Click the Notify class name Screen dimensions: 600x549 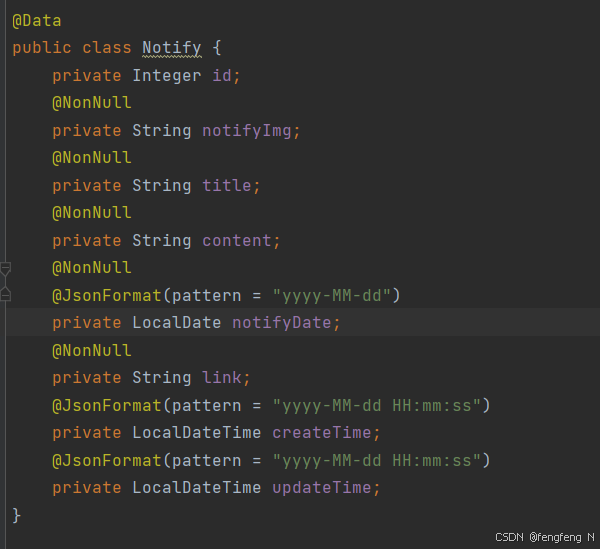[x=172, y=48]
